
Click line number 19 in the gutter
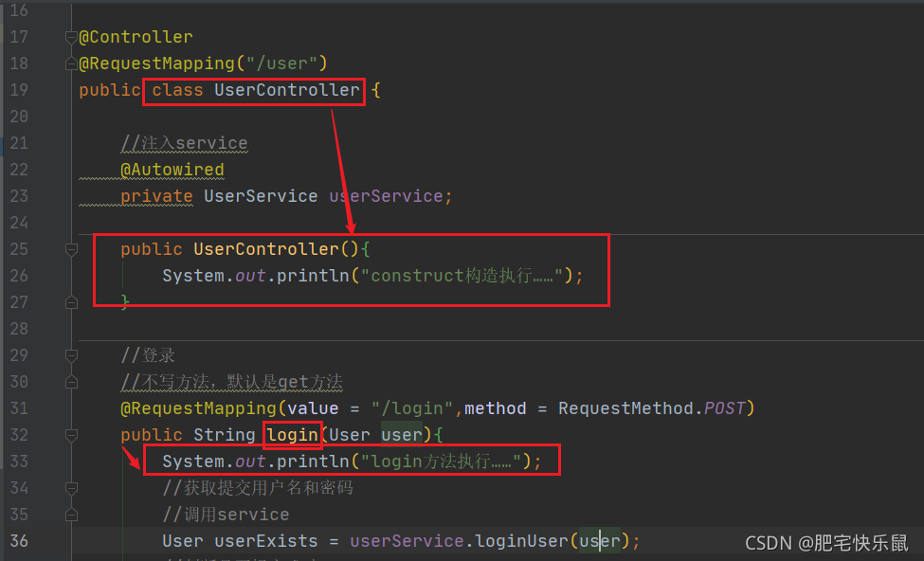point(19,90)
